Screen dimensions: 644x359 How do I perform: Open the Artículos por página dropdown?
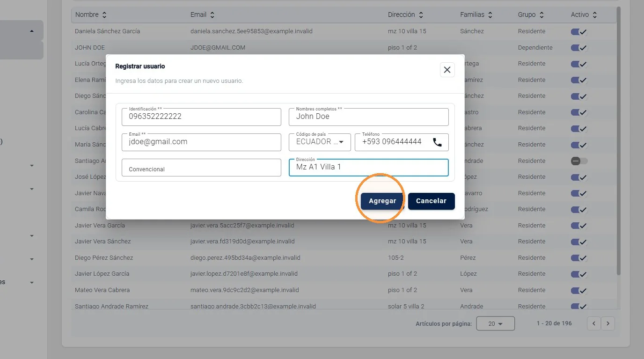coord(495,323)
